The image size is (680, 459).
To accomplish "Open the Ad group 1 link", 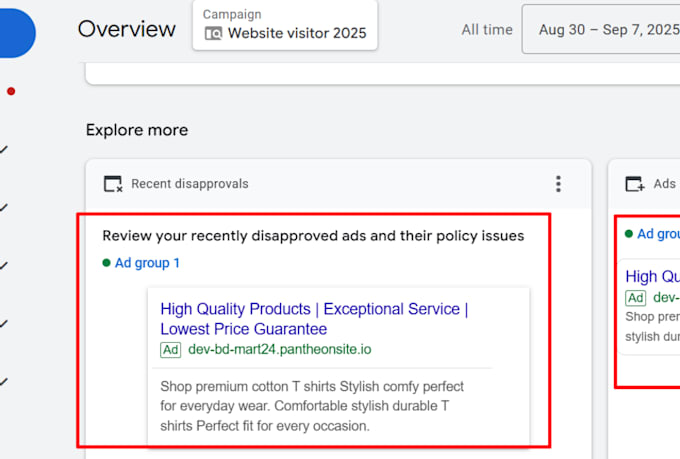I will point(147,263).
